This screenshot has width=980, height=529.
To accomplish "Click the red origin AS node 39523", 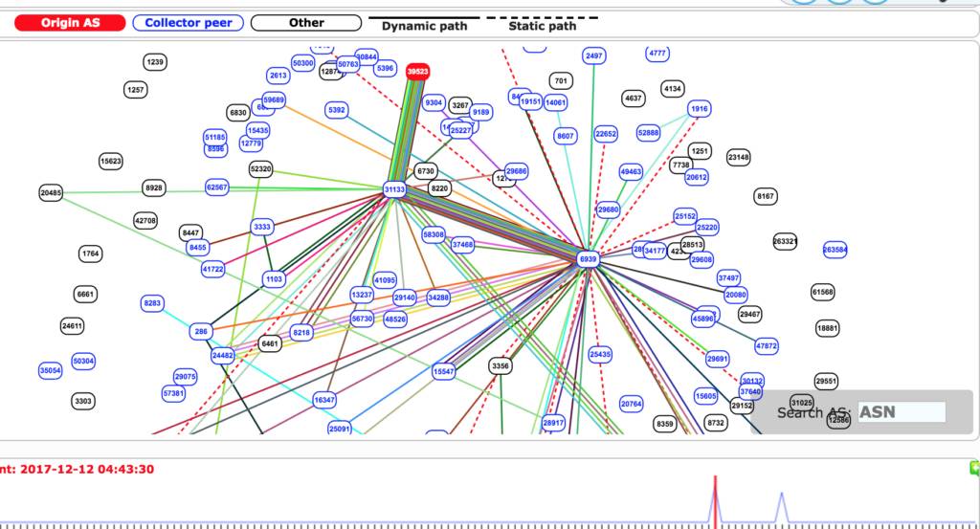I will tap(417, 71).
